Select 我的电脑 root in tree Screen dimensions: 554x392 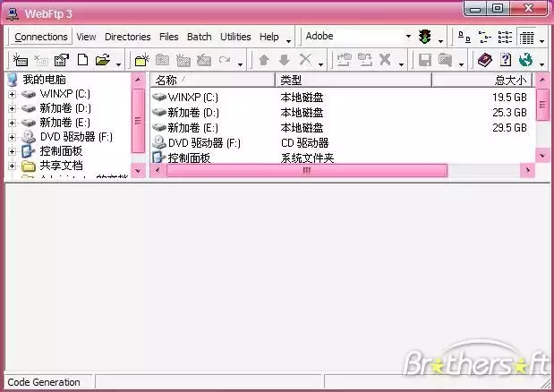click(44, 80)
